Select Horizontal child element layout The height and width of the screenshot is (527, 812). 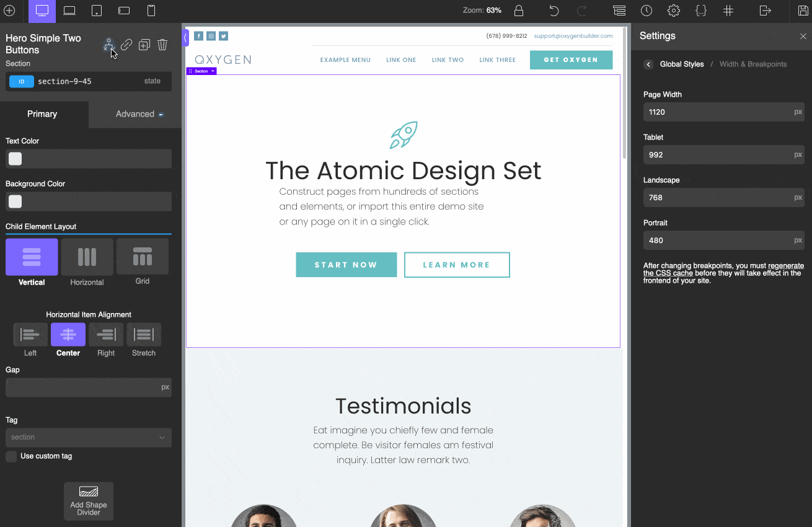coord(87,256)
